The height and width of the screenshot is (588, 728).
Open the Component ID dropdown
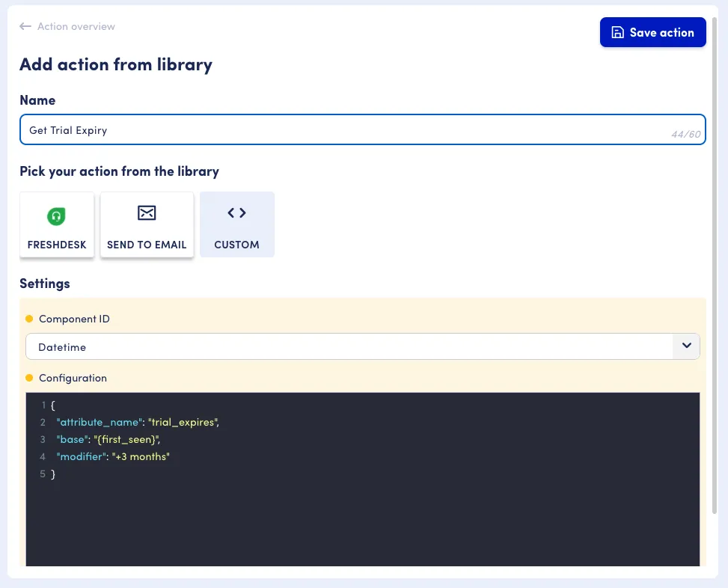point(363,346)
